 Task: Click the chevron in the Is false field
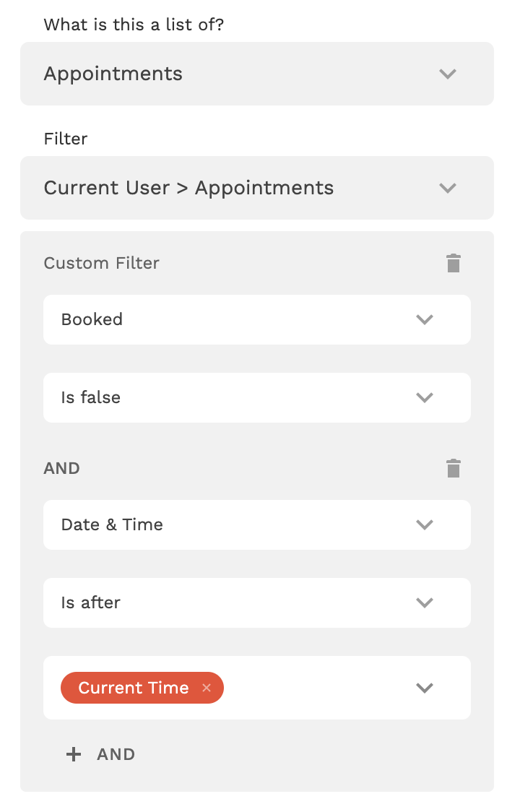point(425,397)
